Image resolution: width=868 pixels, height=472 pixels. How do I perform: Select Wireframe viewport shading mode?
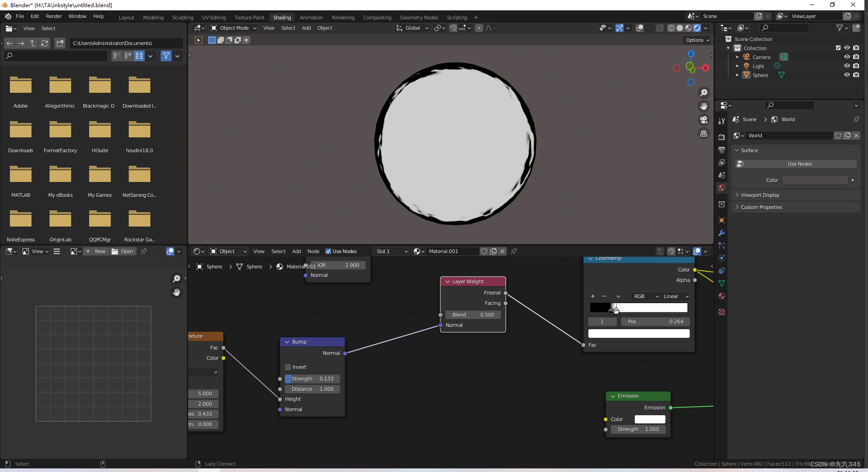[671, 28]
